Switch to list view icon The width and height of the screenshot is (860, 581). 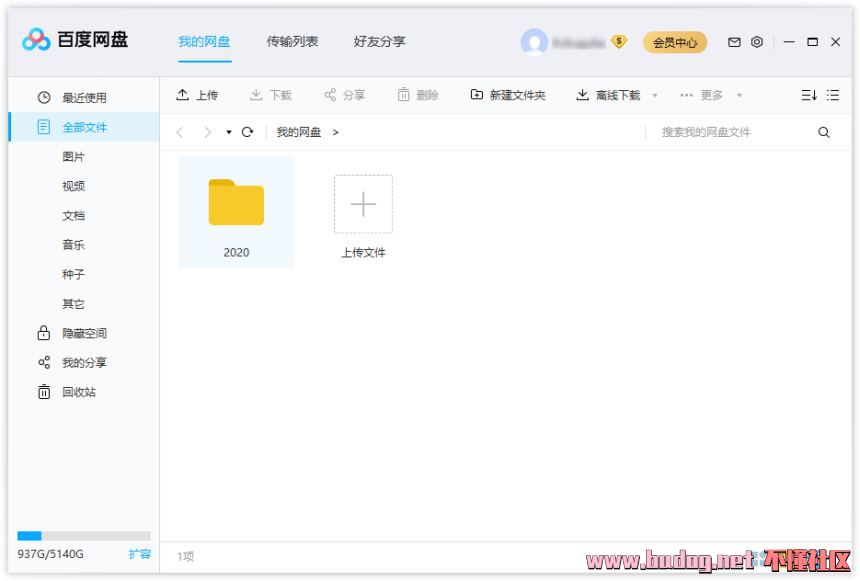coord(833,95)
